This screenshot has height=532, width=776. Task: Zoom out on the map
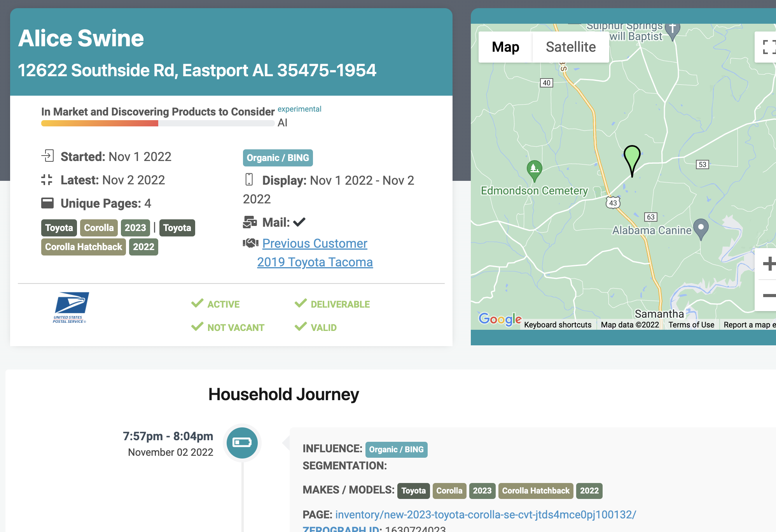pos(767,296)
